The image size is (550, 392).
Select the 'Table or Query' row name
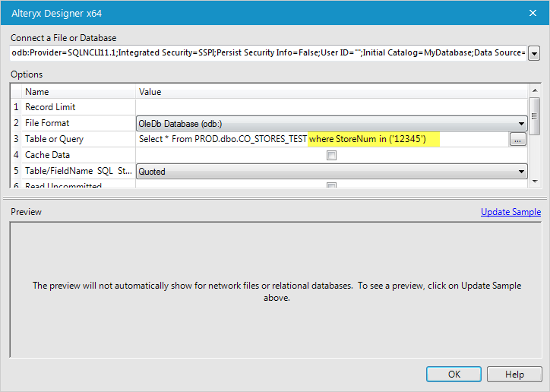(x=54, y=139)
